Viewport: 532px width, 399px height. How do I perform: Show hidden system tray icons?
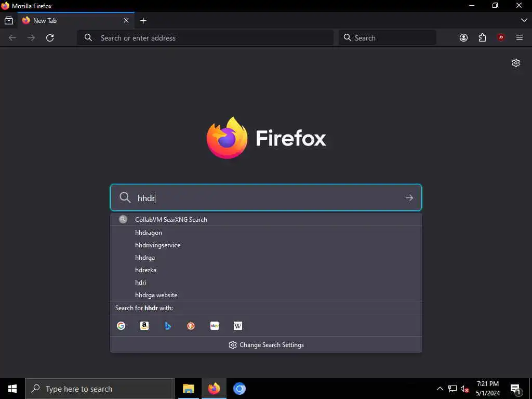[440, 389]
